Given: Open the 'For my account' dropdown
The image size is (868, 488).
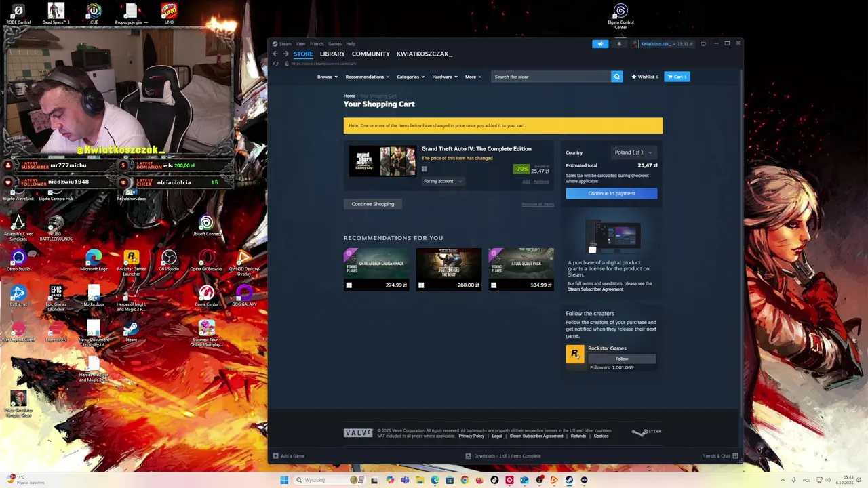Looking at the screenshot, I should (443, 181).
